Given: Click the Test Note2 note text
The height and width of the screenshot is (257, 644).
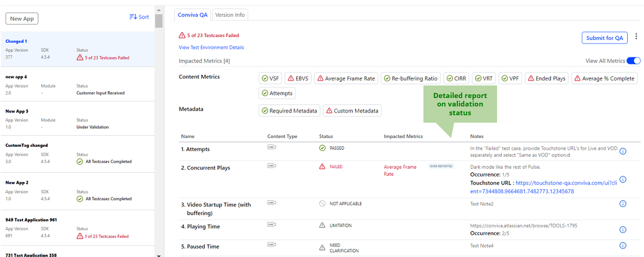Looking at the screenshot, I should coord(482,203).
